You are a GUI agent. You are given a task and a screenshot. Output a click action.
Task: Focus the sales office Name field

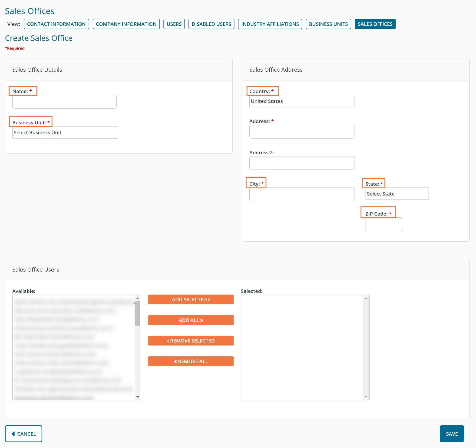click(x=64, y=102)
